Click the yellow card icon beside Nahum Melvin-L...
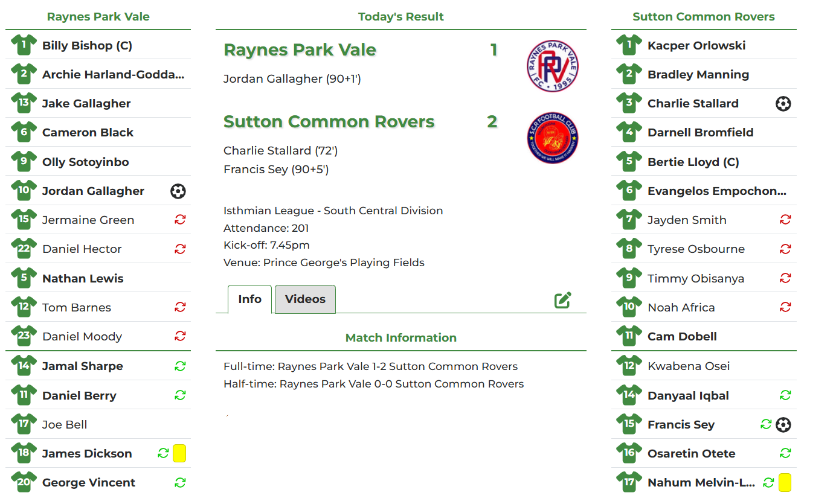This screenshot has height=504, width=836. click(783, 482)
